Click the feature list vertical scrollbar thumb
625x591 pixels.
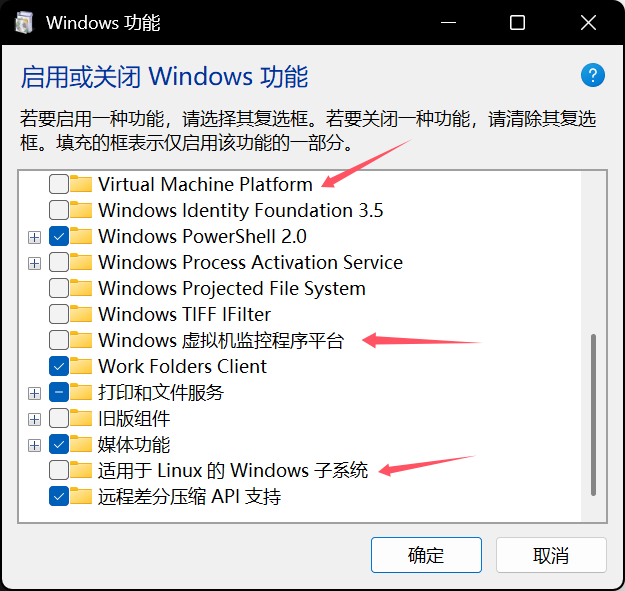click(x=594, y=415)
